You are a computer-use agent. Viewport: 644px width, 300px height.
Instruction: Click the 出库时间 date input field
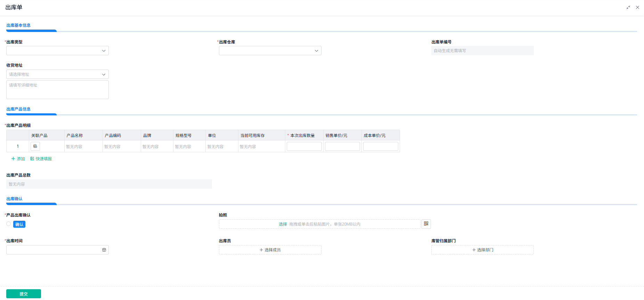click(57, 250)
